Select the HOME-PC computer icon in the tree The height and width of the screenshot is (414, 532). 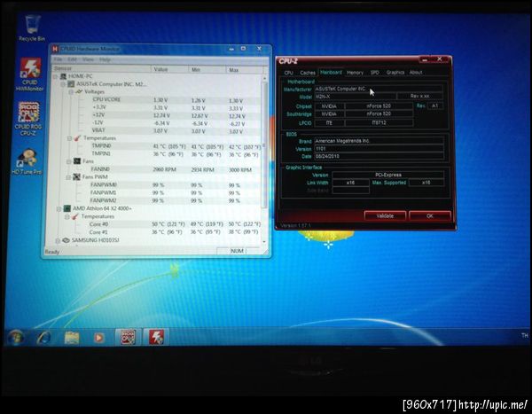tap(63, 76)
